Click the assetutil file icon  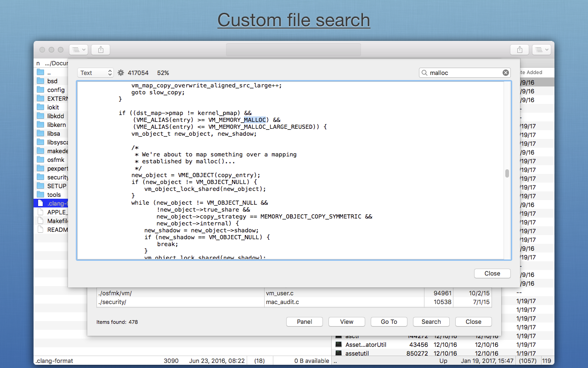pyautogui.click(x=339, y=353)
